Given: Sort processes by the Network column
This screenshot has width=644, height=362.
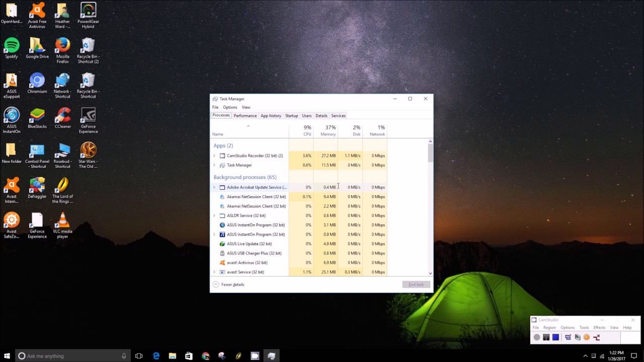Looking at the screenshot, I should point(375,130).
